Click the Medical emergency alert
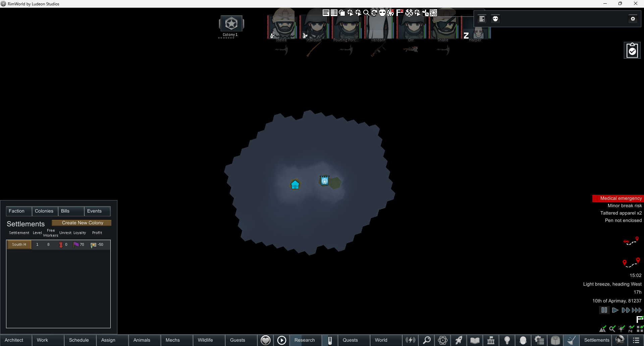This screenshot has height=346, width=644. pyautogui.click(x=618, y=198)
